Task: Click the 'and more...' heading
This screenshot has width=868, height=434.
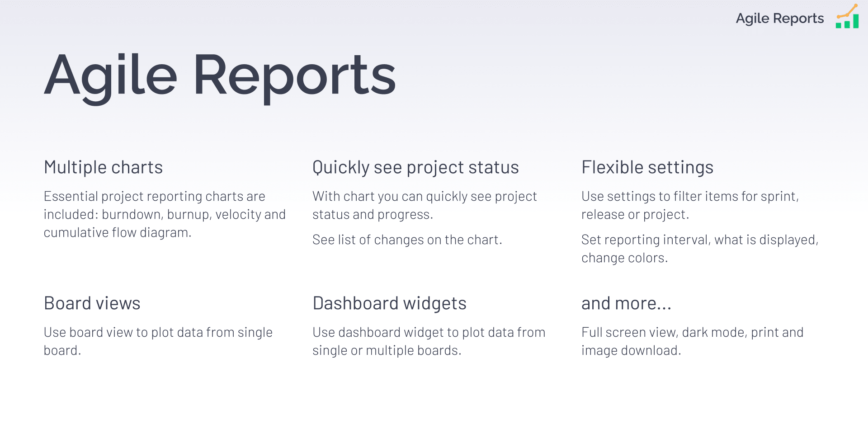Action: coord(626,303)
